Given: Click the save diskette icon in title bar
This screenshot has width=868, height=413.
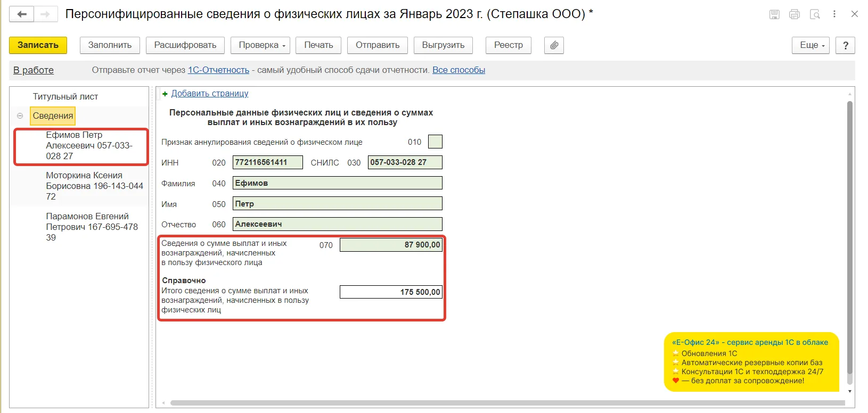Looking at the screenshot, I should [774, 14].
